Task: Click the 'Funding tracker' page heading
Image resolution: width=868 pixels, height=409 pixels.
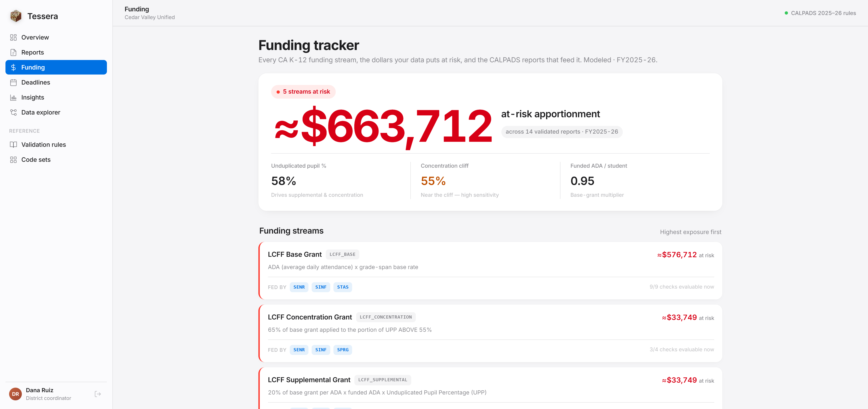Action: (308, 45)
